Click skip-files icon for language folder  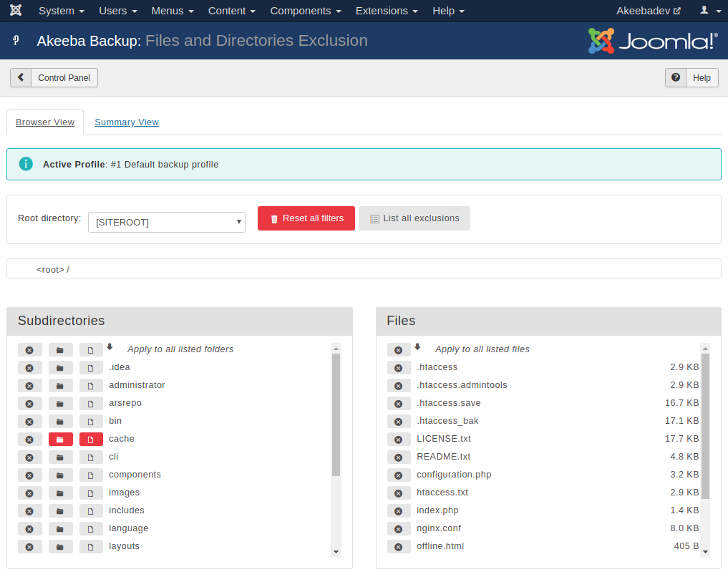pyautogui.click(x=91, y=529)
